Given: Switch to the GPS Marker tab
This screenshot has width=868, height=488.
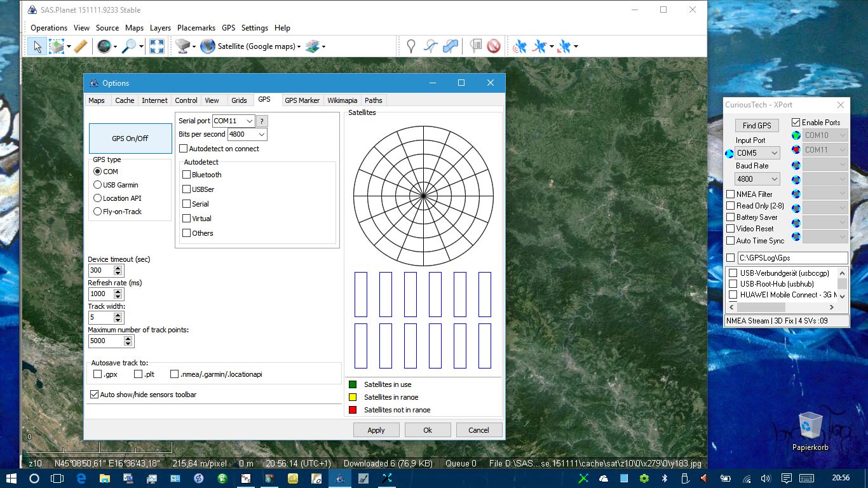Looking at the screenshot, I should pyautogui.click(x=302, y=100).
